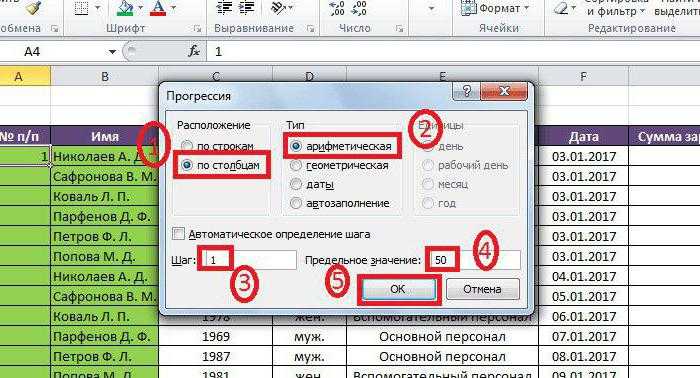
Task: Click the Increase Decimal icon
Action: pos(337,8)
